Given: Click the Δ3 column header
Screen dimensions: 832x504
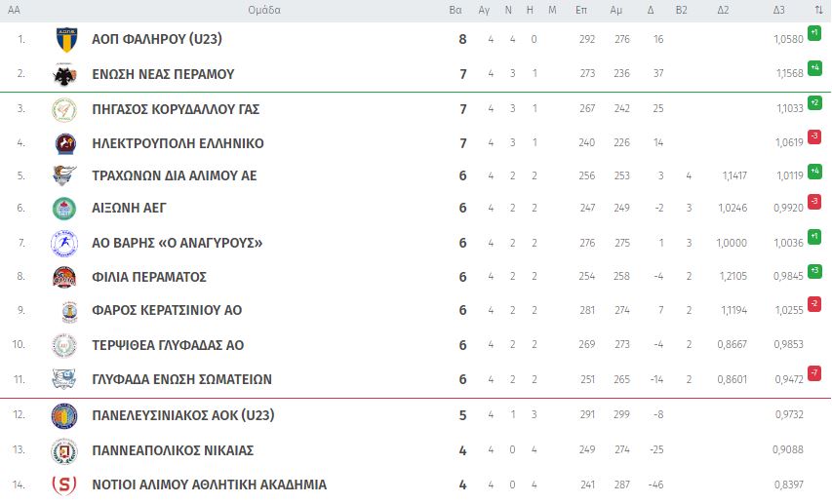Looking at the screenshot, I should point(778,10).
